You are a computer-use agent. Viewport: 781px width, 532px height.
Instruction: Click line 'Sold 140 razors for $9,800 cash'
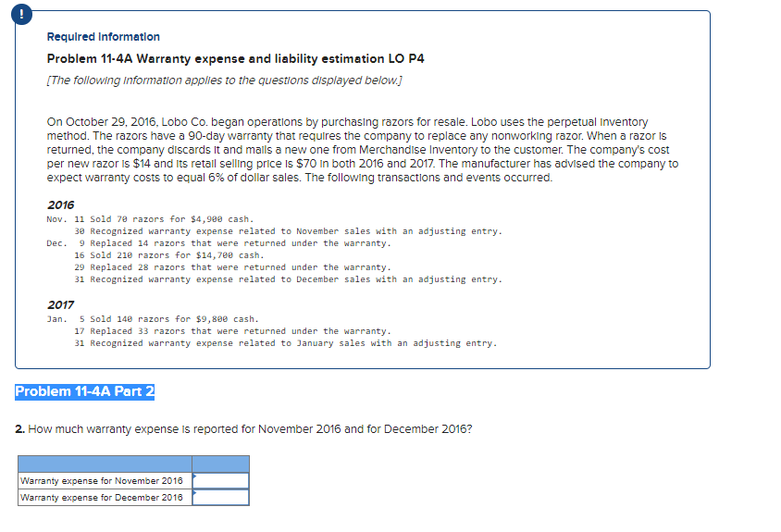(x=174, y=319)
